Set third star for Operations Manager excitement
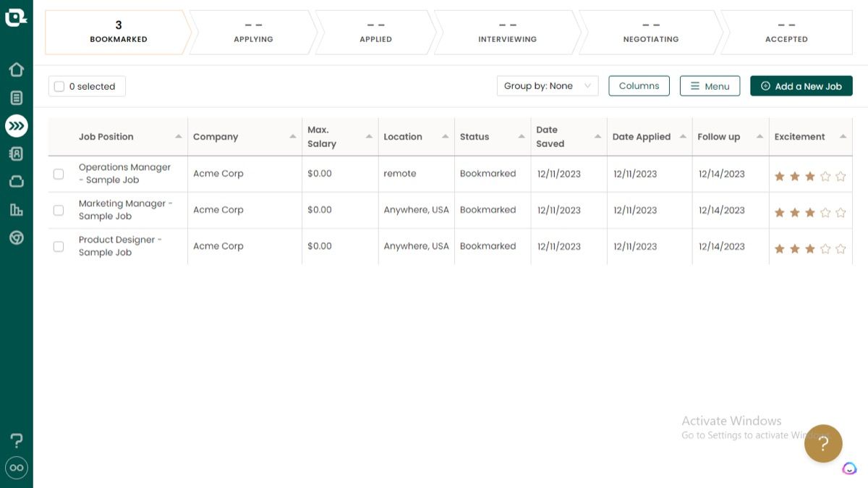Image resolution: width=868 pixels, height=488 pixels. [810, 176]
